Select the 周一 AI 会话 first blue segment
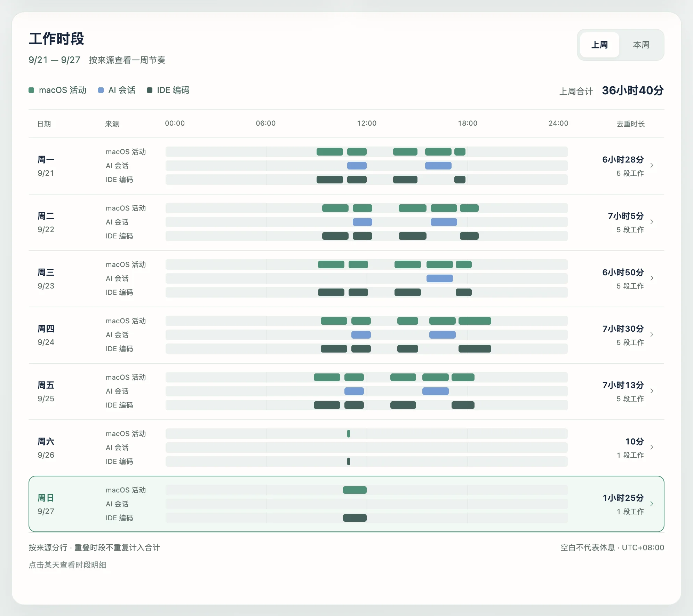 point(357,166)
